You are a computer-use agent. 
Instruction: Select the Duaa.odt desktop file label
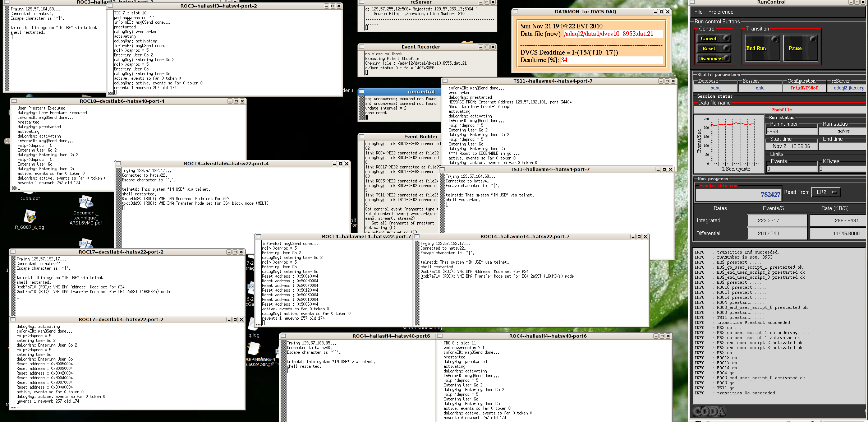[x=30, y=198]
